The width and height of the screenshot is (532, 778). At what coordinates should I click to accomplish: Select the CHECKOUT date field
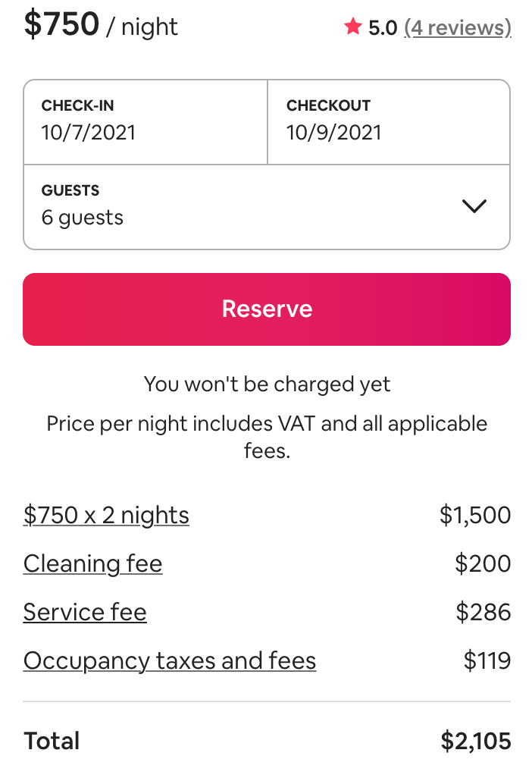(388, 122)
